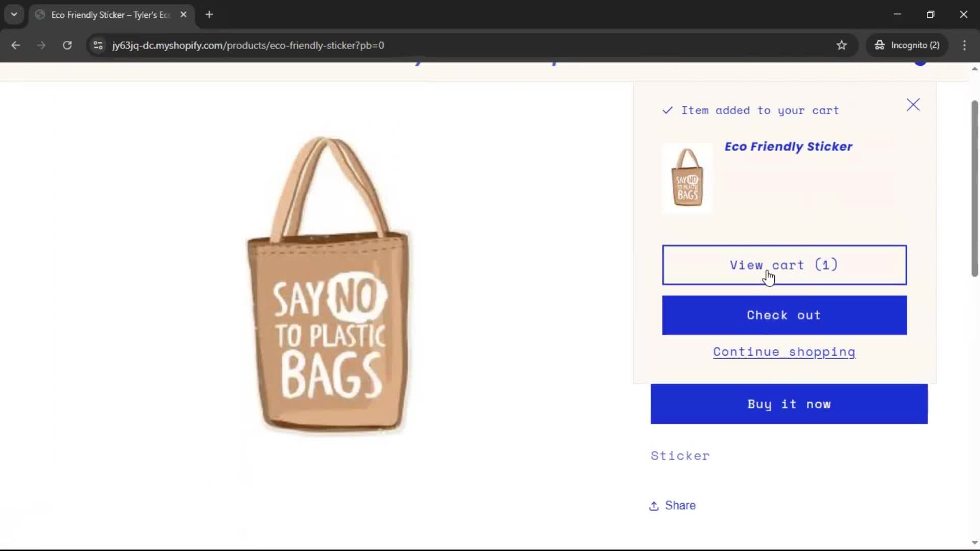Open a new browser tab
This screenshot has width=980, height=551.
[209, 15]
